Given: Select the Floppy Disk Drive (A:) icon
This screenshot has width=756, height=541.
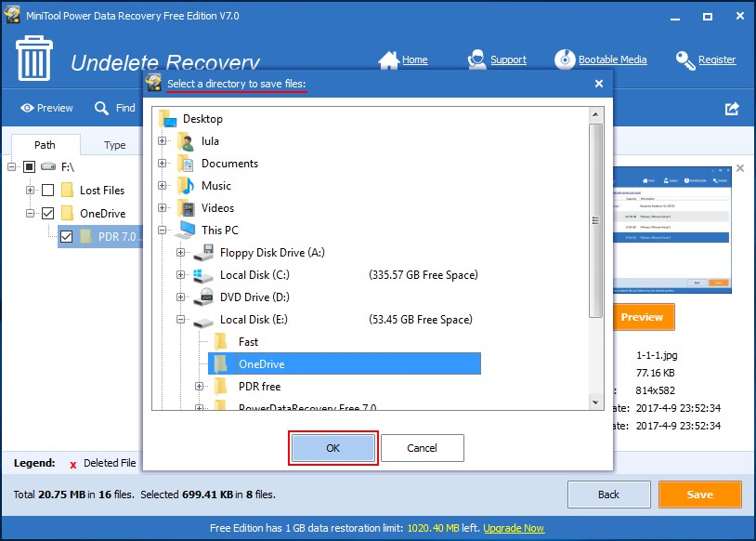Looking at the screenshot, I should coord(203,253).
